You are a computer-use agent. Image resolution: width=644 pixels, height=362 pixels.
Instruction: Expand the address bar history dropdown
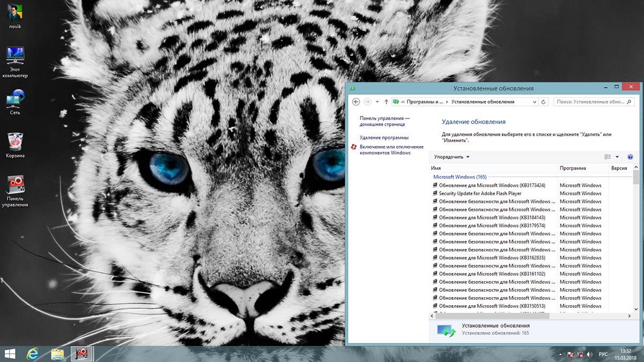point(534,101)
